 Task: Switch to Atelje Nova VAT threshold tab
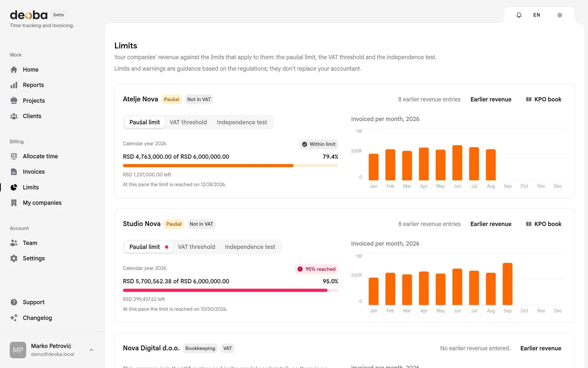(x=188, y=122)
